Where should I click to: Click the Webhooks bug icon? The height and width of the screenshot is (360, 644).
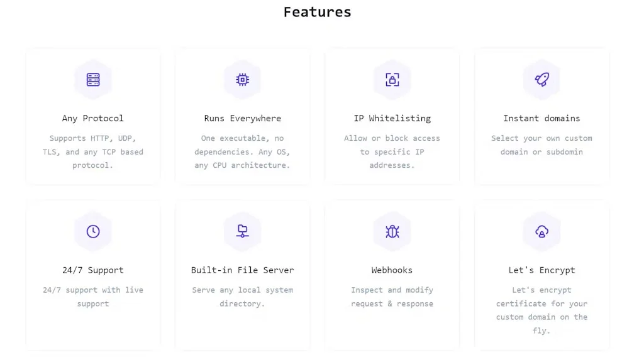point(392,231)
